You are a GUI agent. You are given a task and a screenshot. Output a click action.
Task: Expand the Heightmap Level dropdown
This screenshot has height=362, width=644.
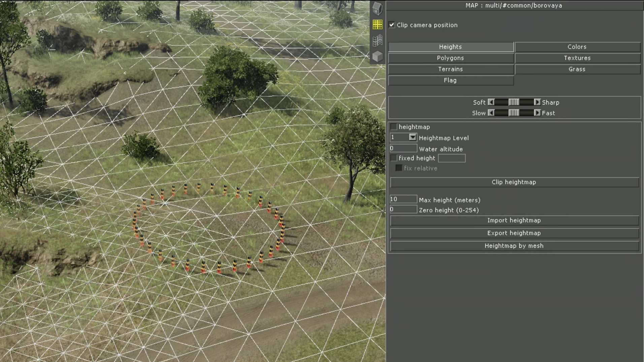(x=412, y=137)
